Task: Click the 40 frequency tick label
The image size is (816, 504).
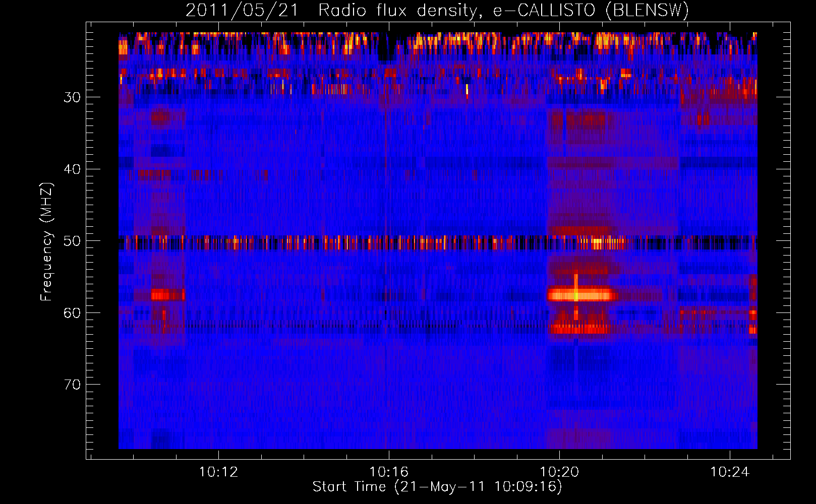Action: pyautogui.click(x=72, y=169)
